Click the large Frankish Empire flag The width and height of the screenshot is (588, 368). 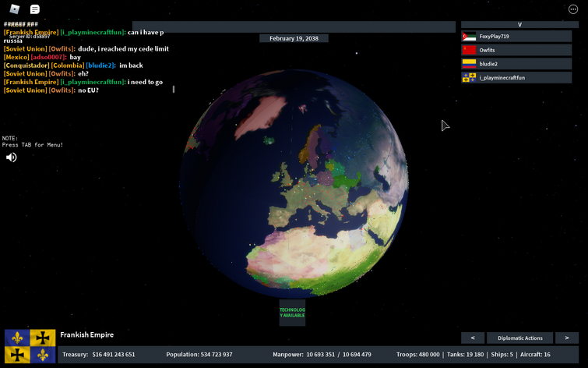(x=30, y=346)
